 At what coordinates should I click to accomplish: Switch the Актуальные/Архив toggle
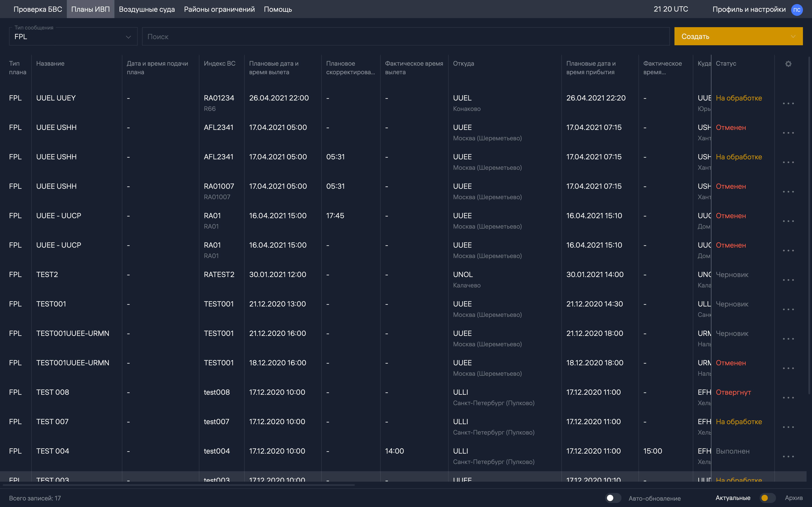767,498
